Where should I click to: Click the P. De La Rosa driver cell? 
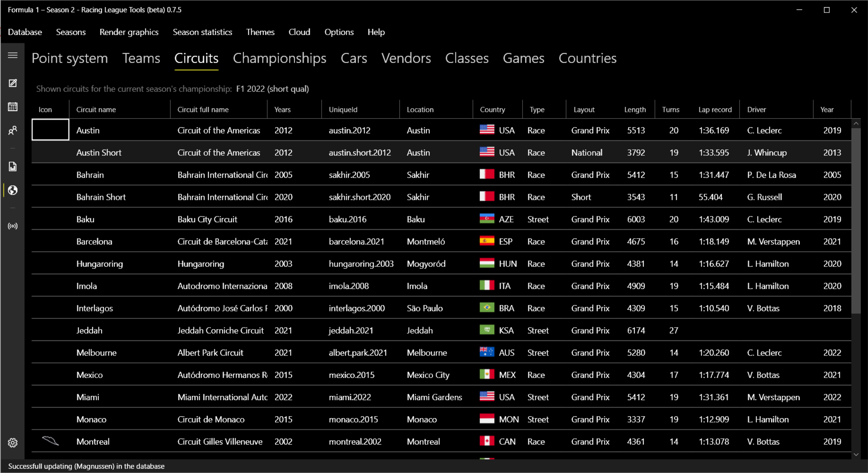pos(771,175)
